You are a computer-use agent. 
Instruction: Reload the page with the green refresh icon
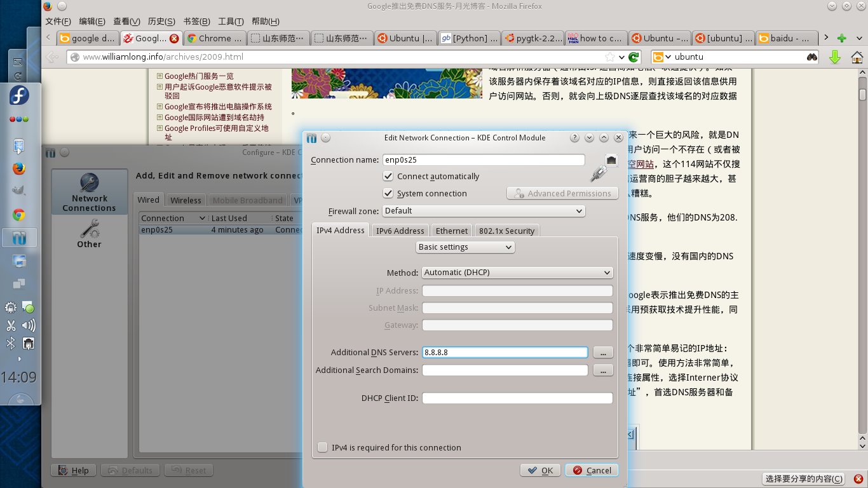point(634,57)
